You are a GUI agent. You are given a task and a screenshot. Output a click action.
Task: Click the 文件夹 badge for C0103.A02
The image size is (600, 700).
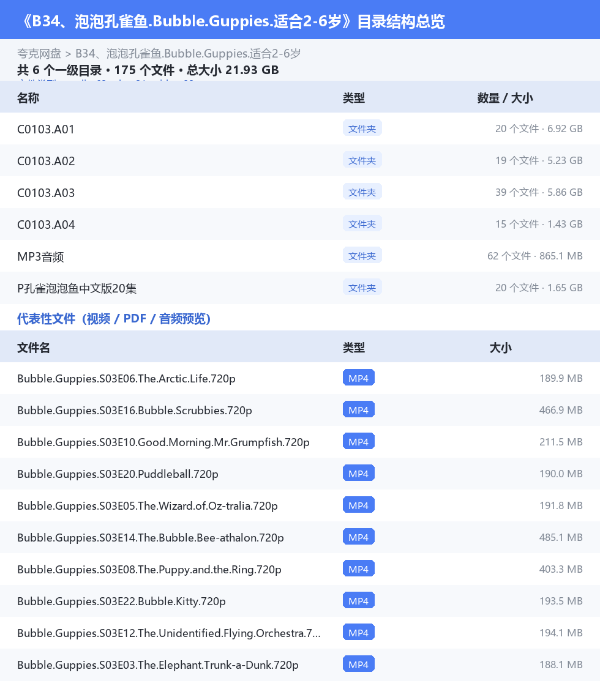(x=362, y=160)
